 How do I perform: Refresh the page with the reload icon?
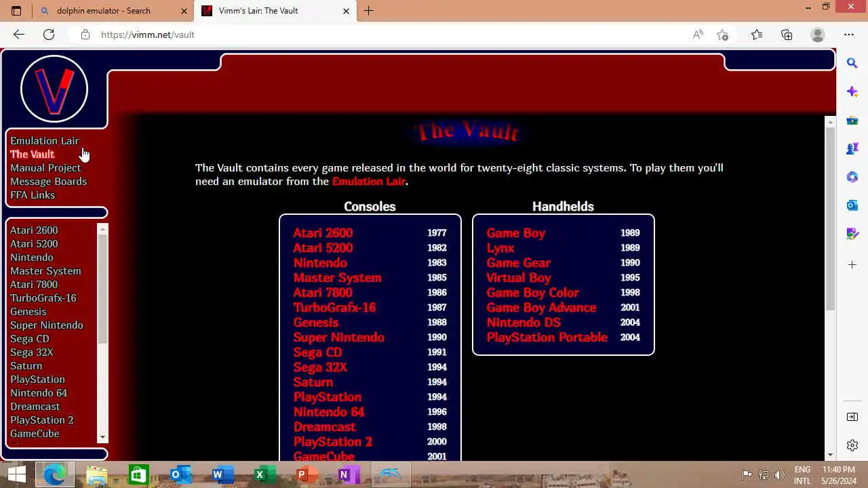pyautogui.click(x=49, y=35)
